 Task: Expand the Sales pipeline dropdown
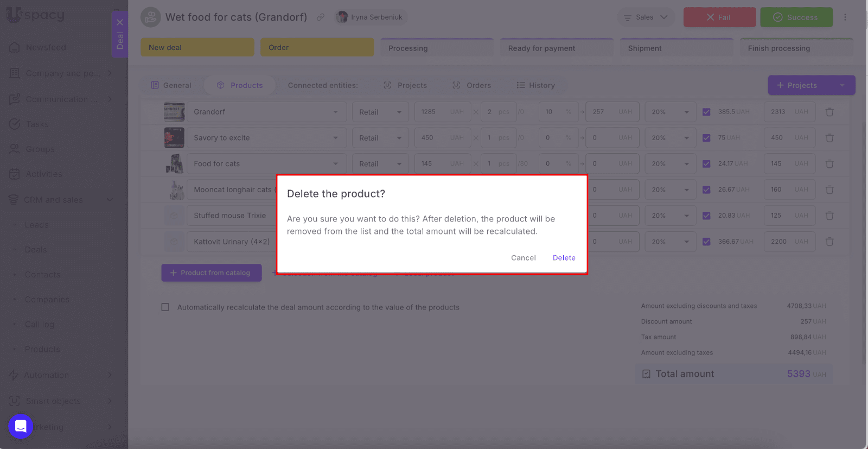(x=646, y=17)
